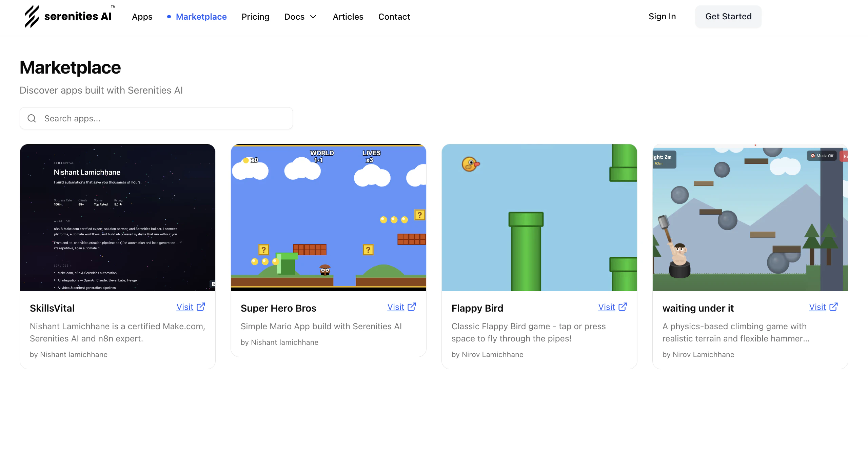Open the SkillsVital preview thumbnail
Image resolution: width=868 pixels, height=453 pixels.
pyautogui.click(x=118, y=217)
